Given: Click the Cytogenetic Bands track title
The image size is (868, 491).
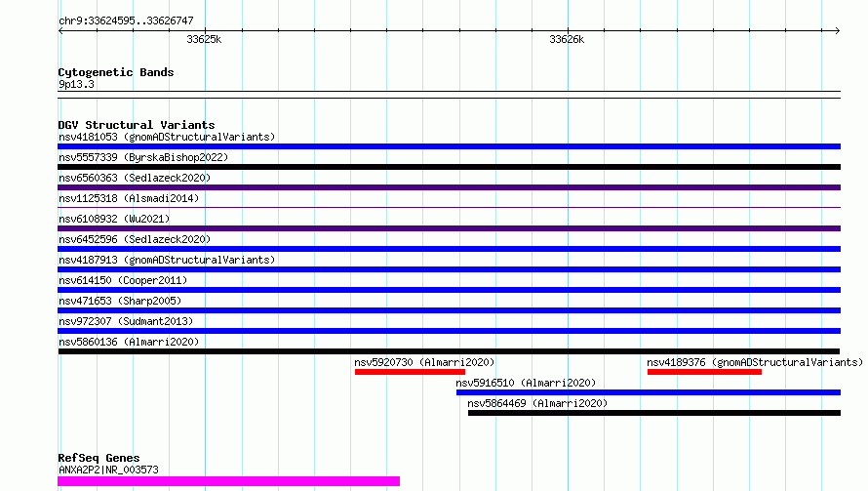Looking at the screenshot, I should pos(116,72).
